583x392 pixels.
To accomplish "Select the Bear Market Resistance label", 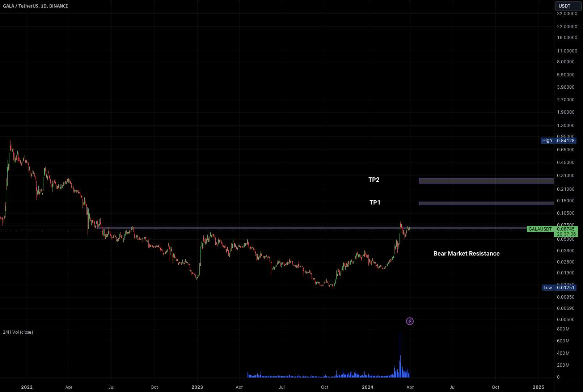I will (466, 253).
